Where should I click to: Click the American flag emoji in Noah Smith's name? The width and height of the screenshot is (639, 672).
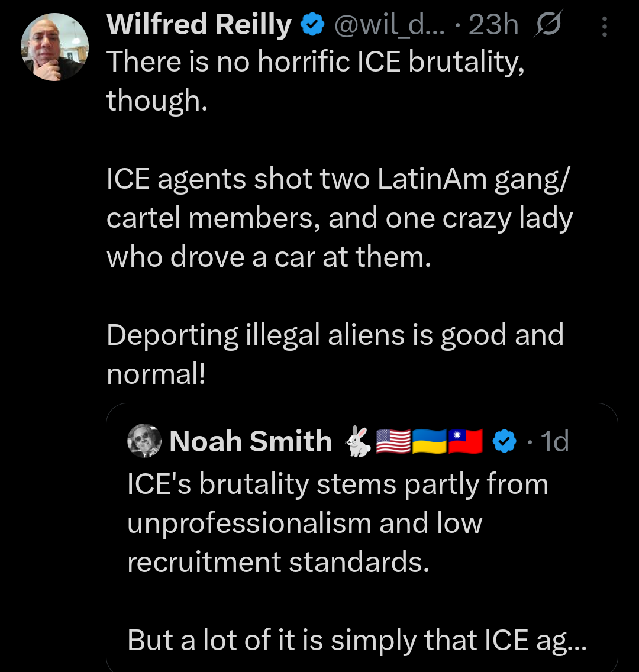coord(394,441)
